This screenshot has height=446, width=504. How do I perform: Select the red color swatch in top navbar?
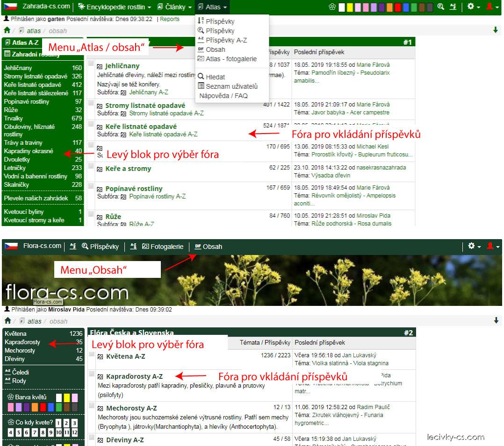tap(398, 7)
